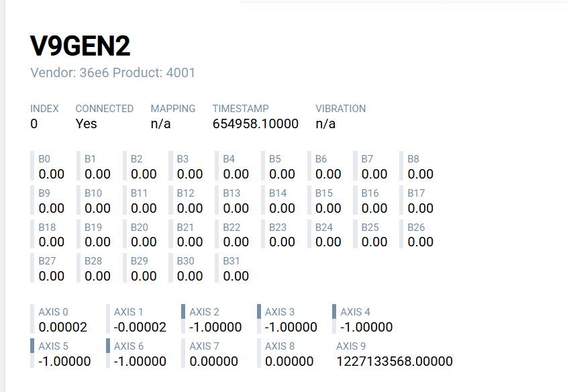Click the AXIS 9 value 1227133568.00000
Image resolution: width=567 pixels, height=392 pixels.
coord(395,362)
